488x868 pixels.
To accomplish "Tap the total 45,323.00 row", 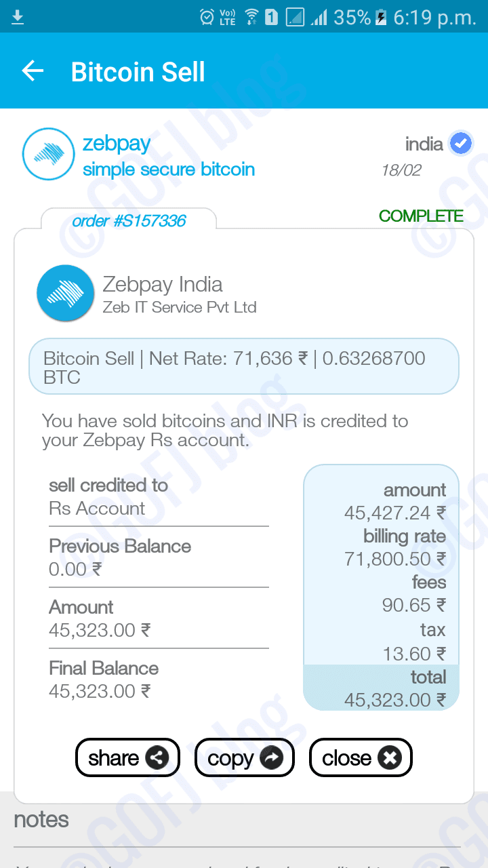I will pos(381,688).
